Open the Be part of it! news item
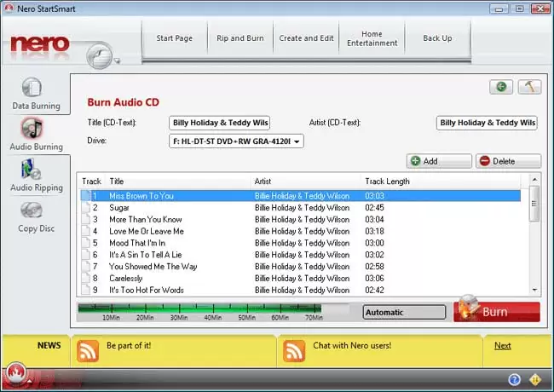This screenshot has width=554, height=392. (129, 345)
